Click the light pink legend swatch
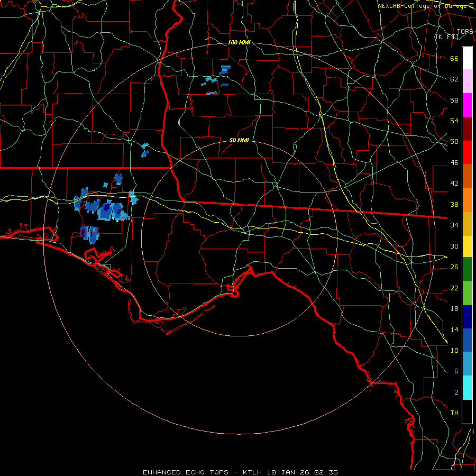Screen dimensions: 476x476 point(467,81)
